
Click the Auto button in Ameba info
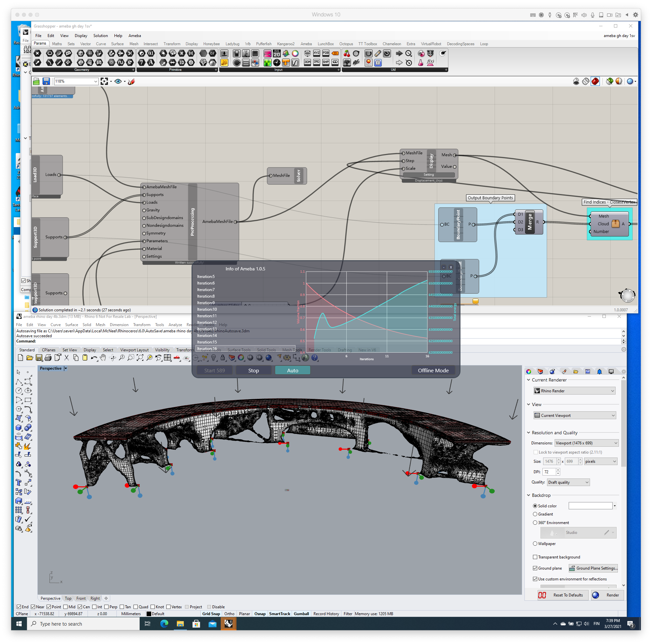point(293,370)
